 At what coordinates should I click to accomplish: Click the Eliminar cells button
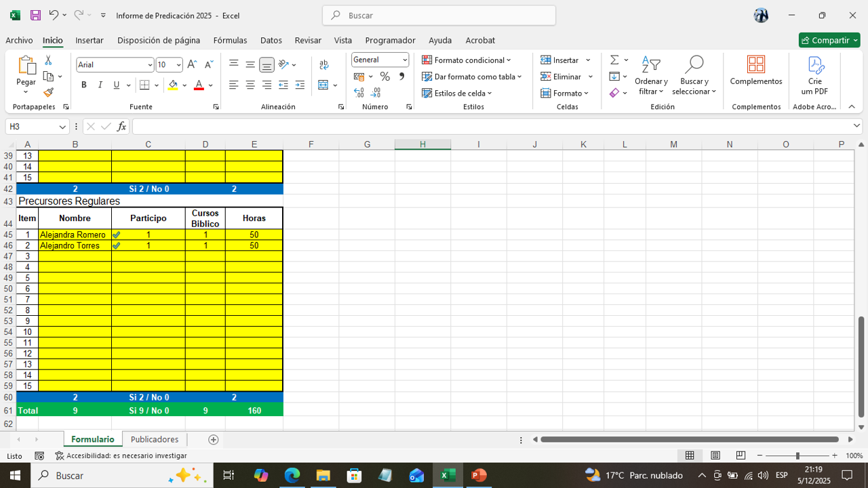[561, 77]
